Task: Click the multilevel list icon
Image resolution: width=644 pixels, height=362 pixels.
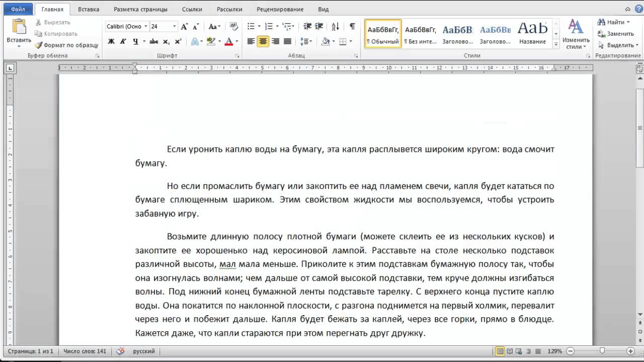Action: (286, 27)
